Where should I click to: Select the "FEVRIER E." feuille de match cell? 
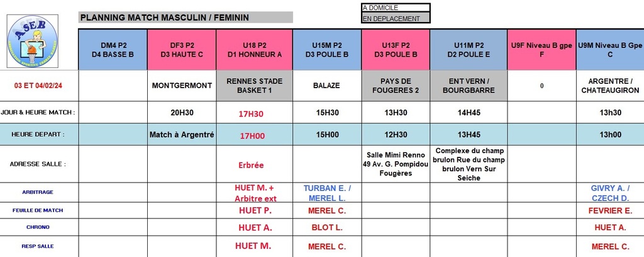(609, 210)
